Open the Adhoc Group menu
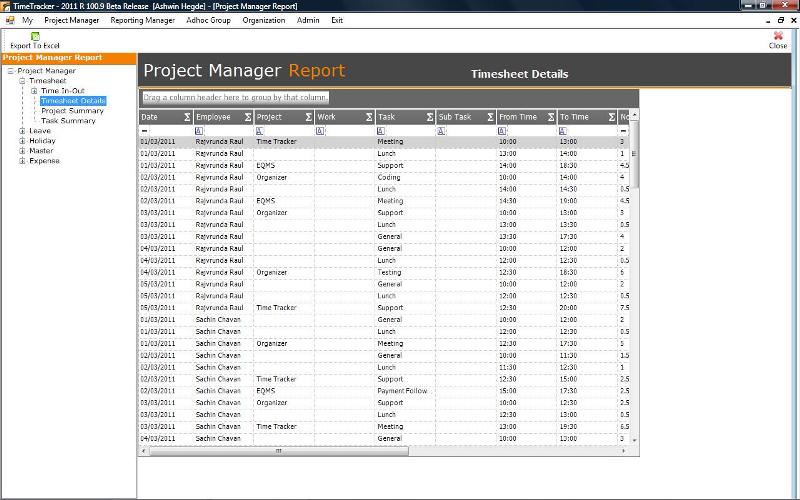Image resolution: width=800 pixels, height=500 pixels. [207, 20]
